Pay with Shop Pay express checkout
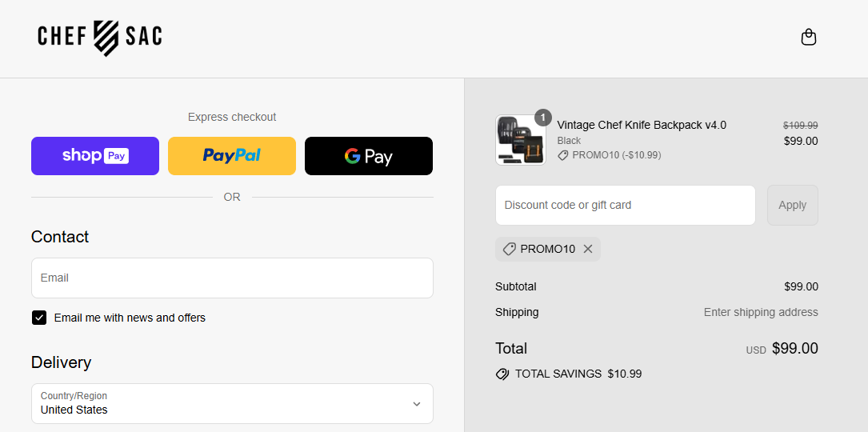The height and width of the screenshot is (432, 868). pos(95,156)
